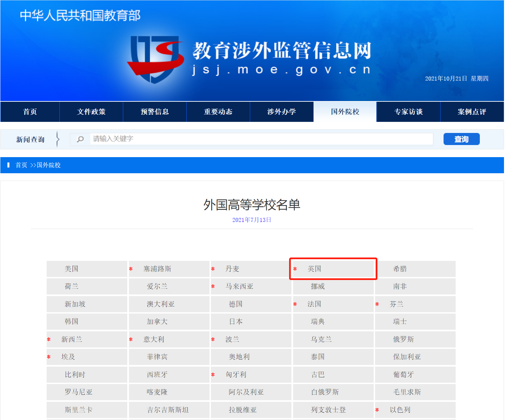The image size is (505, 420).
Task: Open the 预警信息 navigation tab
Action: tap(155, 112)
